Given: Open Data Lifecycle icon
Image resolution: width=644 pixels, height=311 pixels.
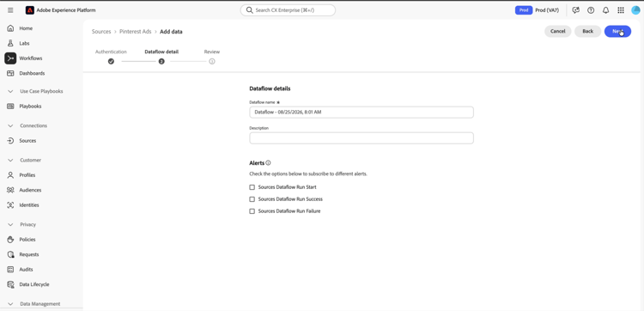Looking at the screenshot, I should pyautogui.click(x=10, y=284).
